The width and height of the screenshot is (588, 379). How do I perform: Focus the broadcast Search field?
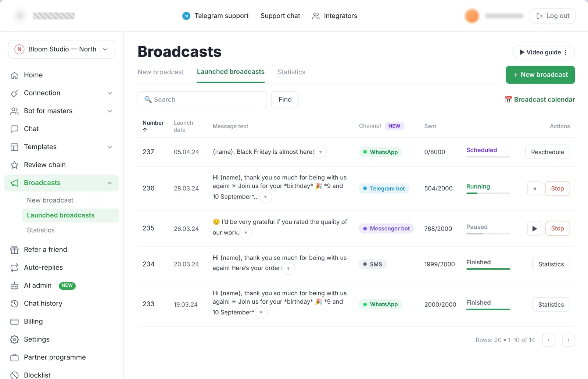[202, 100]
